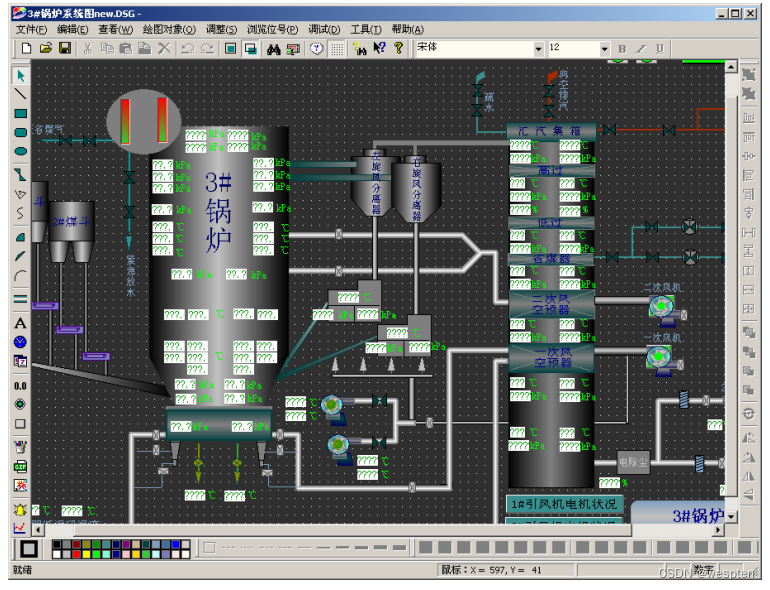The image size is (770, 590).
Task: Click the Delete X icon in the toolbar
Action: pos(164,48)
